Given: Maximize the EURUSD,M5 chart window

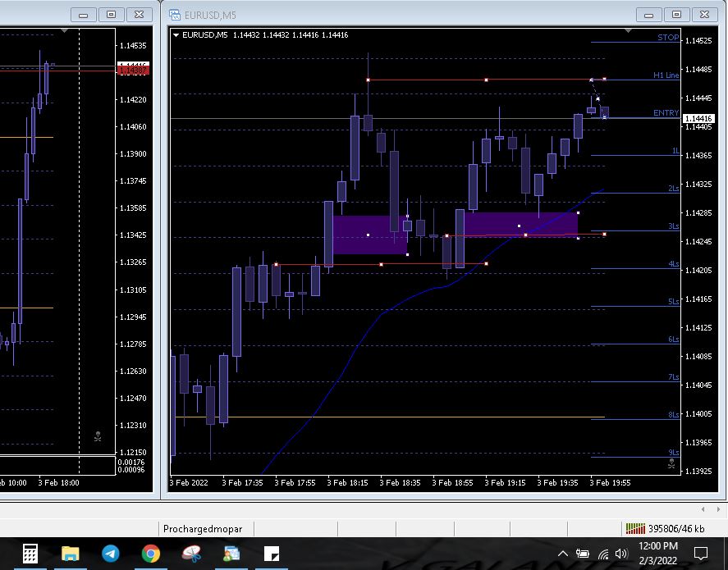Looking at the screenshot, I should pyautogui.click(x=676, y=15).
